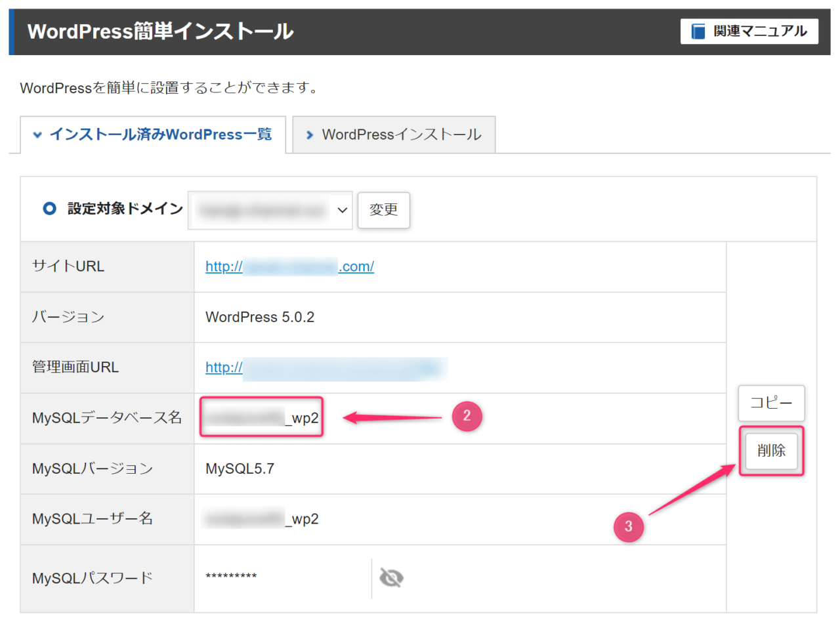Screen dimensions: 840x622
Task: Click the book icon in 関連マニュアル
Action: click(699, 31)
